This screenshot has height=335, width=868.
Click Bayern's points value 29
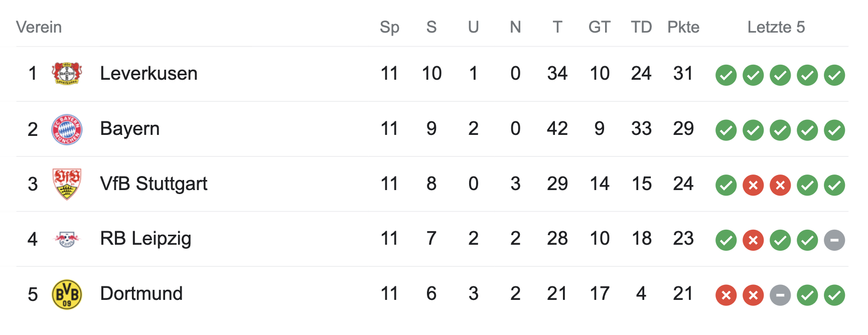683,129
